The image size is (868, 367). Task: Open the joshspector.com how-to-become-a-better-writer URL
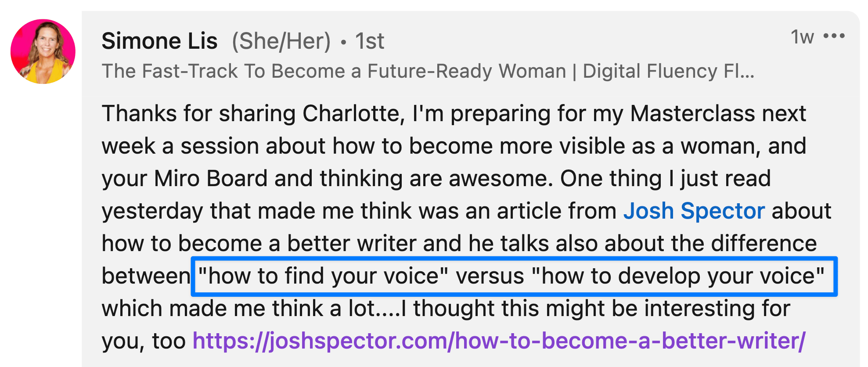point(499,341)
